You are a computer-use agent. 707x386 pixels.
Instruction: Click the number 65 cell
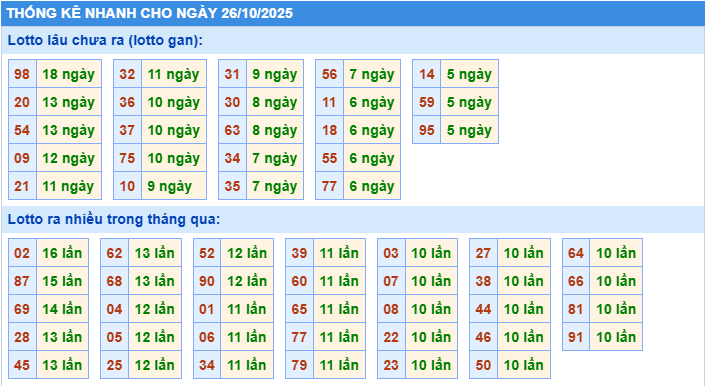pyautogui.click(x=299, y=309)
